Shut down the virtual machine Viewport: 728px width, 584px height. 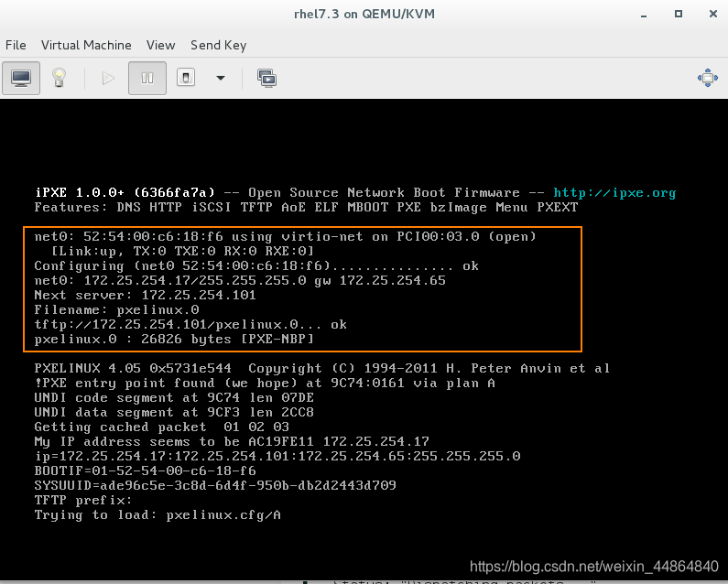click(186, 78)
